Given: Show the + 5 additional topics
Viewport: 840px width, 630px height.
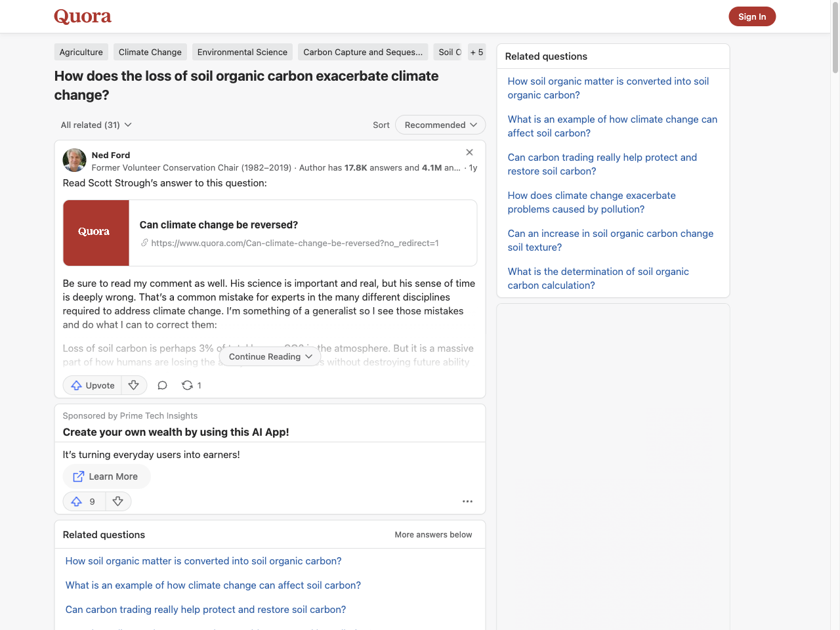Looking at the screenshot, I should click(x=476, y=52).
